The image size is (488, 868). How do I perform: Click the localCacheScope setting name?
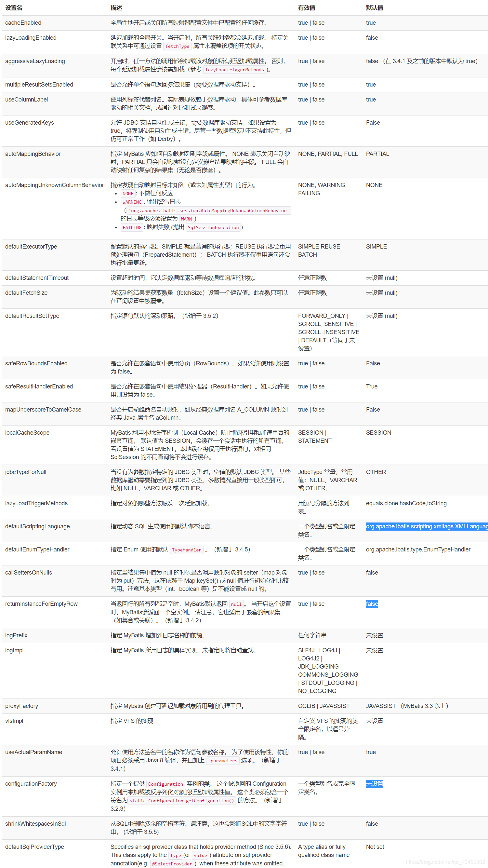pyautogui.click(x=27, y=433)
